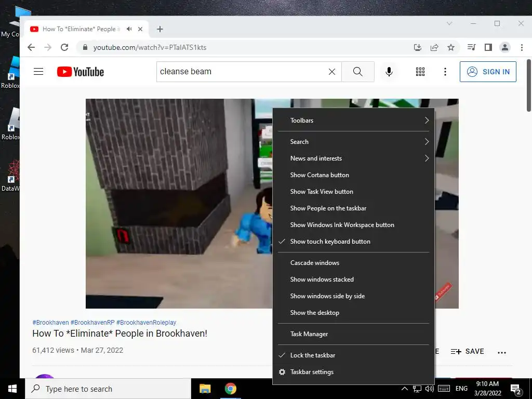Click the Chrome profile avatar
Image resolution: width=532 pixels, height=399 pixels.
click(505, 47)
